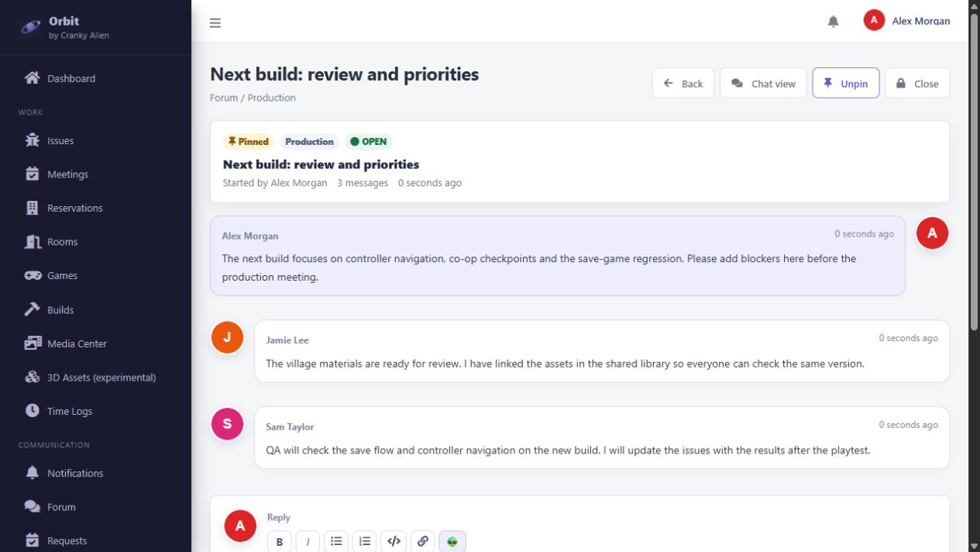The height and width of the screenshot is (552, 980).
Task: Close the thread with the Close button
Action: [x=917, y=83]
